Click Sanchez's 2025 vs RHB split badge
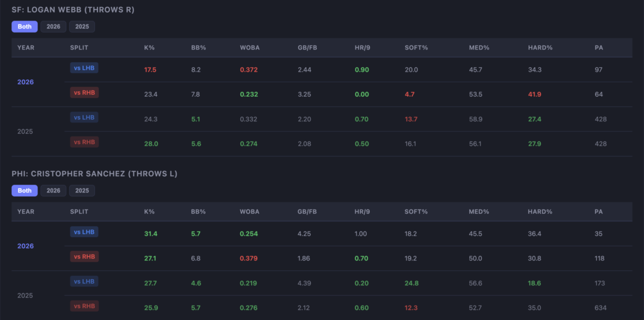Image resolution: width=644 pixels, height=320 pixels. click(84, 306)
